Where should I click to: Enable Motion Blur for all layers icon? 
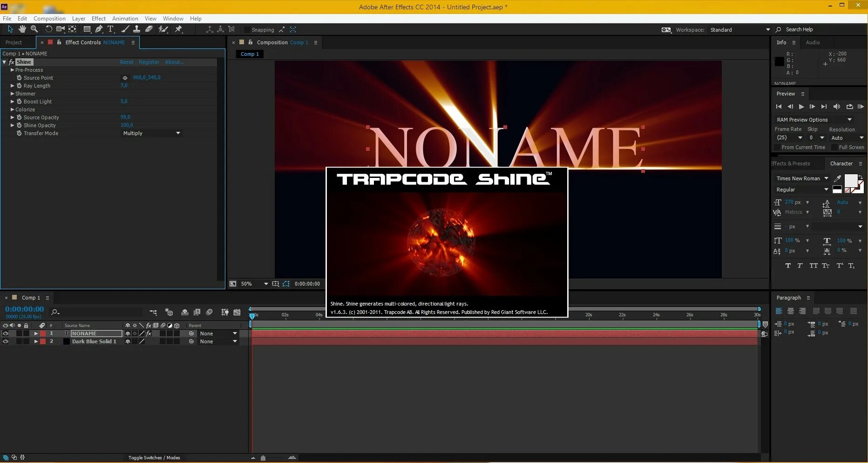209,312
